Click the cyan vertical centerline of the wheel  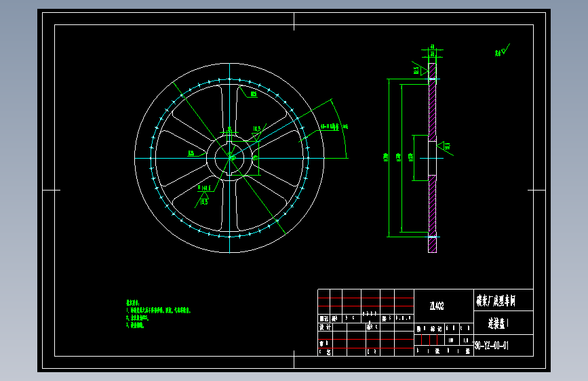229,158
